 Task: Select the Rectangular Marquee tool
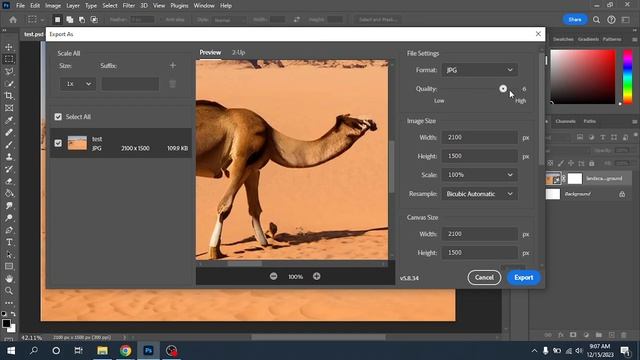[9, 59]
